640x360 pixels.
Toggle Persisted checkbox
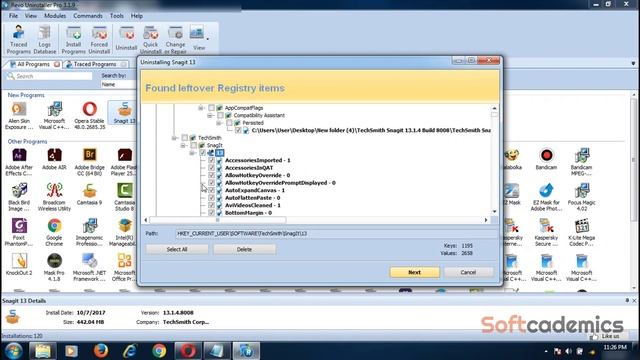coord(229,123)
